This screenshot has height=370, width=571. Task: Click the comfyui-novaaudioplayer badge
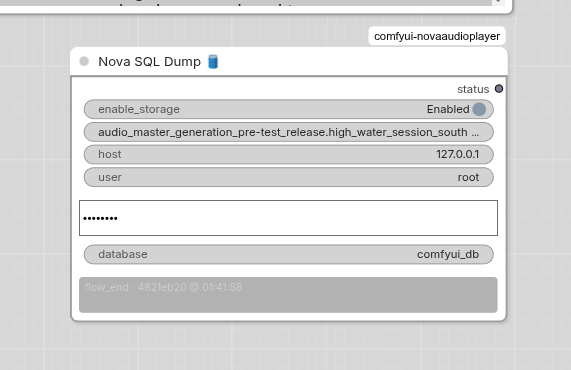(437, 36)
